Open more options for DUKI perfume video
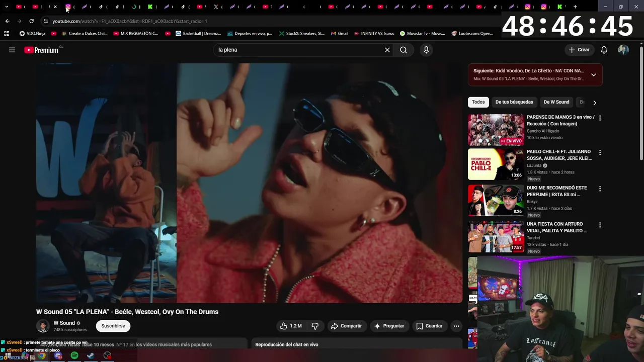 [600, 189]
